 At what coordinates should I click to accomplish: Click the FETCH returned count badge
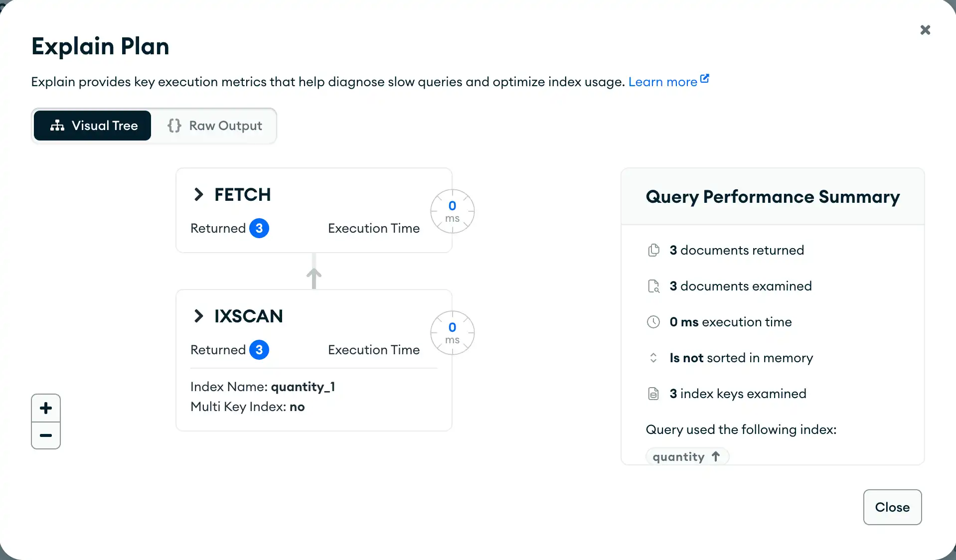[259, 228]
